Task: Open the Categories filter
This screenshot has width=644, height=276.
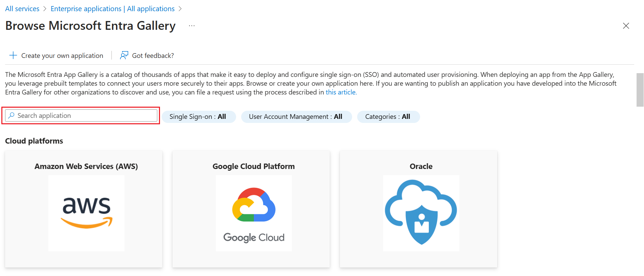Action: 388,116
